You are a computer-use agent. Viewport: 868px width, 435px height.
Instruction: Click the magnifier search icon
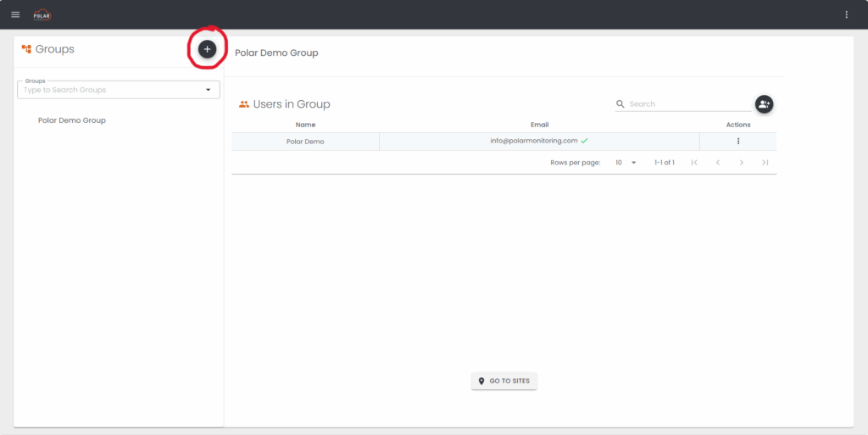click(x=620, y=104)
